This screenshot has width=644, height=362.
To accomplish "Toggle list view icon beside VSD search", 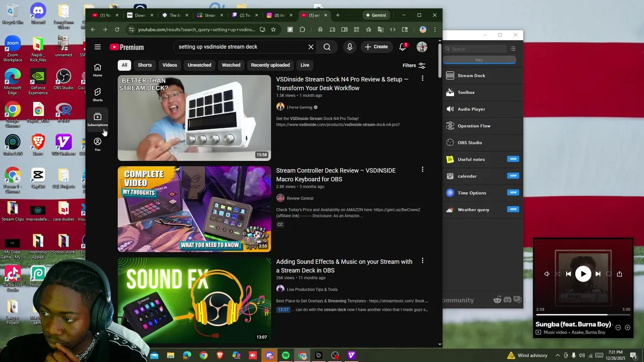I will [513, 49].
